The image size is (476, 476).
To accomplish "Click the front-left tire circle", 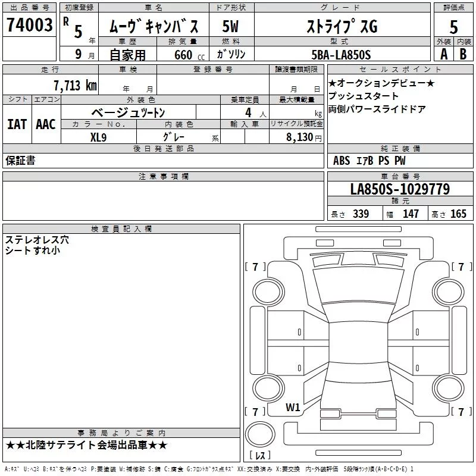I will (268, 292).
